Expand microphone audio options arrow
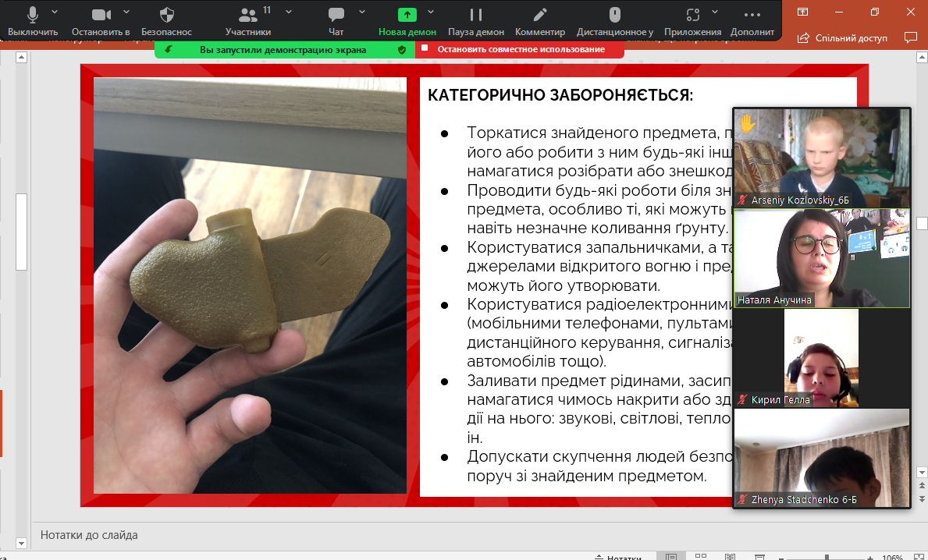The width and height of the screenshot is (928, 560). pos(55,12)
